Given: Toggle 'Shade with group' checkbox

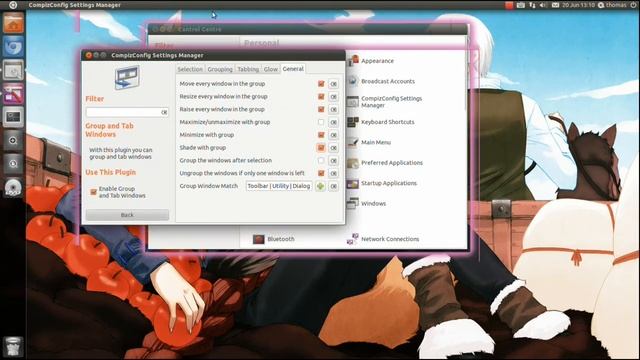Looking at the screenshot, I should coord(321,148).
